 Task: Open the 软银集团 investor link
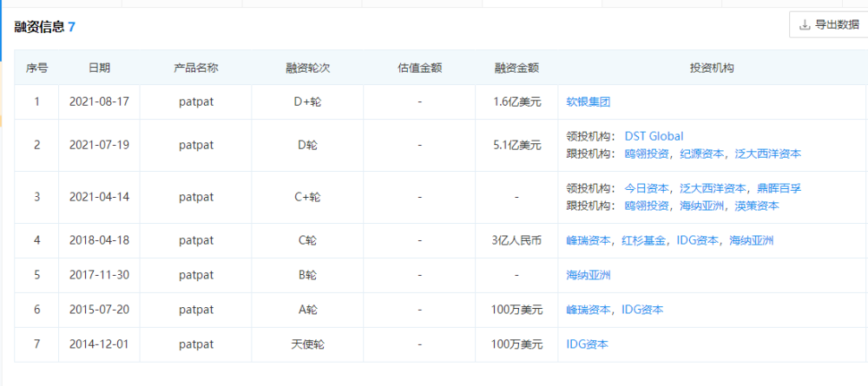[x=589, y=101]
